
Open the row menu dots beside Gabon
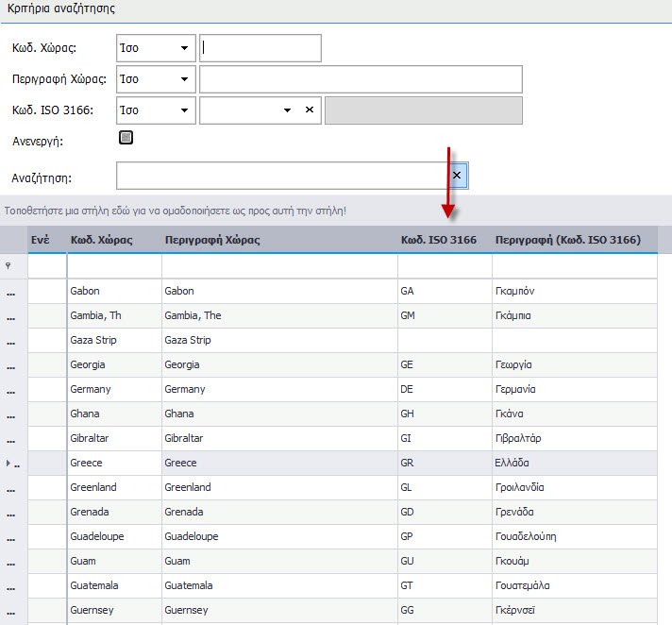coord(12,292)
